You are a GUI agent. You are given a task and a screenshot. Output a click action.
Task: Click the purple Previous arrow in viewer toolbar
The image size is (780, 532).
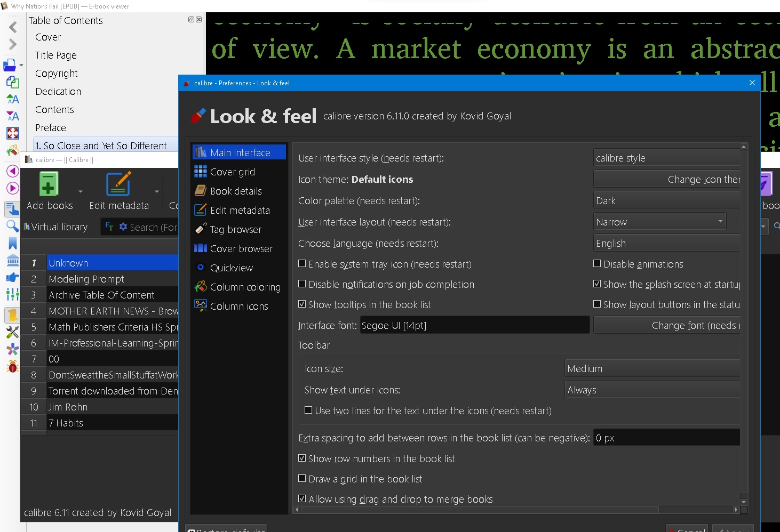click(x=13, y=171)
